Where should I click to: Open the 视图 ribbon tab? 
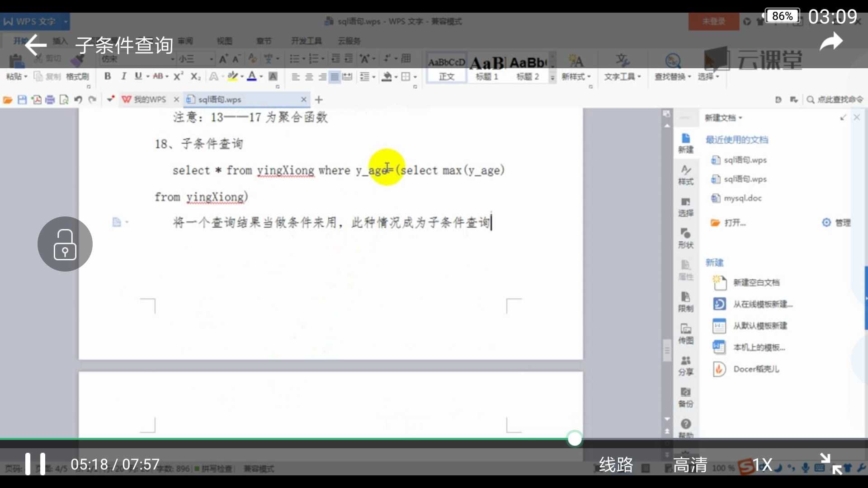(x=224, y=41)
